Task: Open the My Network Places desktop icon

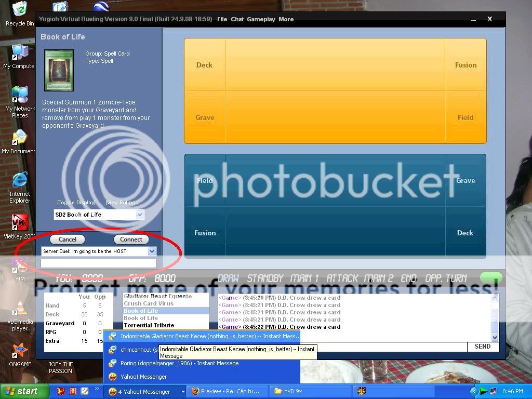Action: coord(20,102)
